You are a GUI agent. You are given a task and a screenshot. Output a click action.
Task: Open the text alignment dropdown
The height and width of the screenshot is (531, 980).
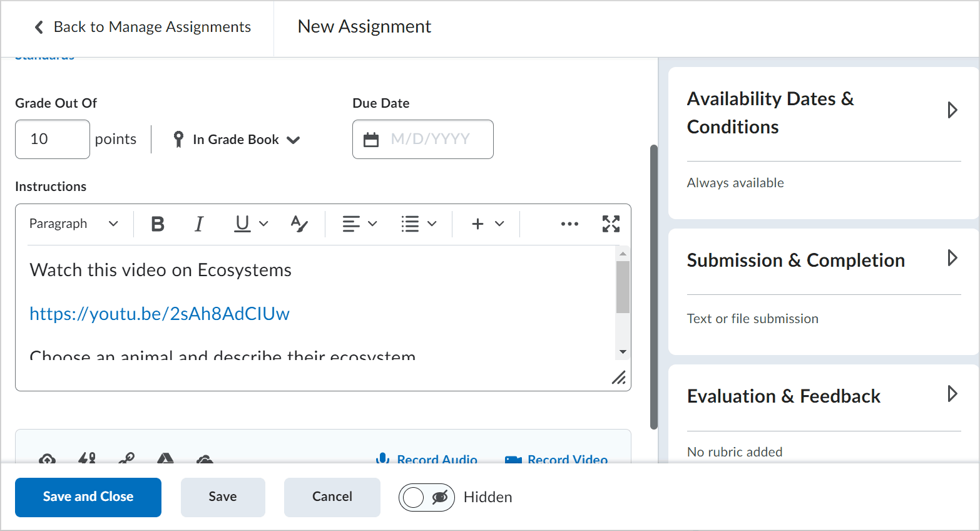coord(359,224)
